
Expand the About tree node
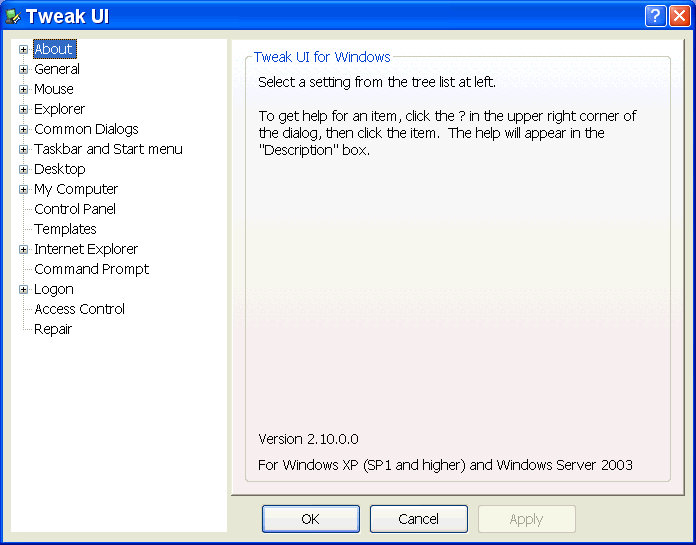coord(24,49)
